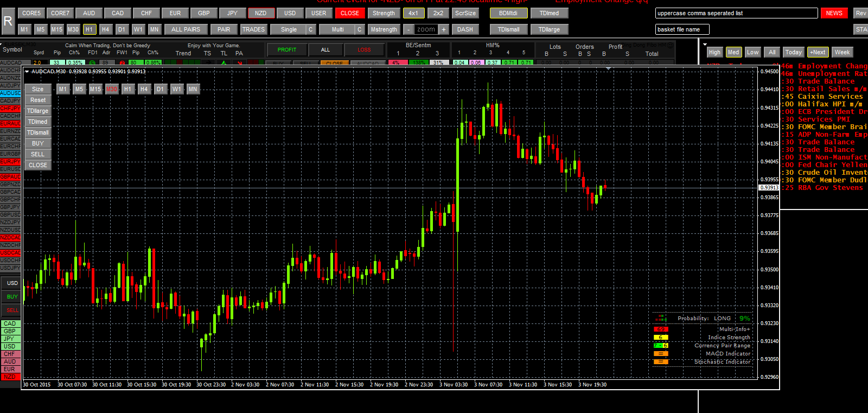Click the ScrSize button
The width and height of the screenshot is (868, 413).
465,13
